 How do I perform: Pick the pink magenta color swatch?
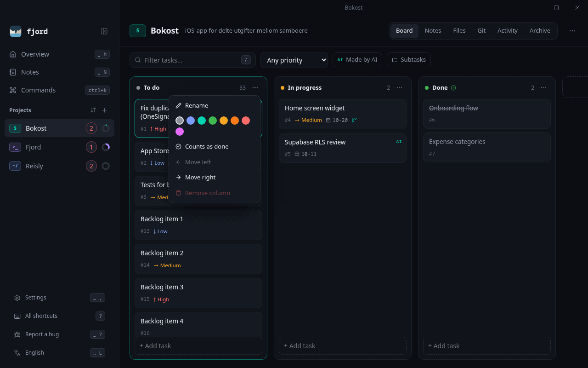point(180,132)
